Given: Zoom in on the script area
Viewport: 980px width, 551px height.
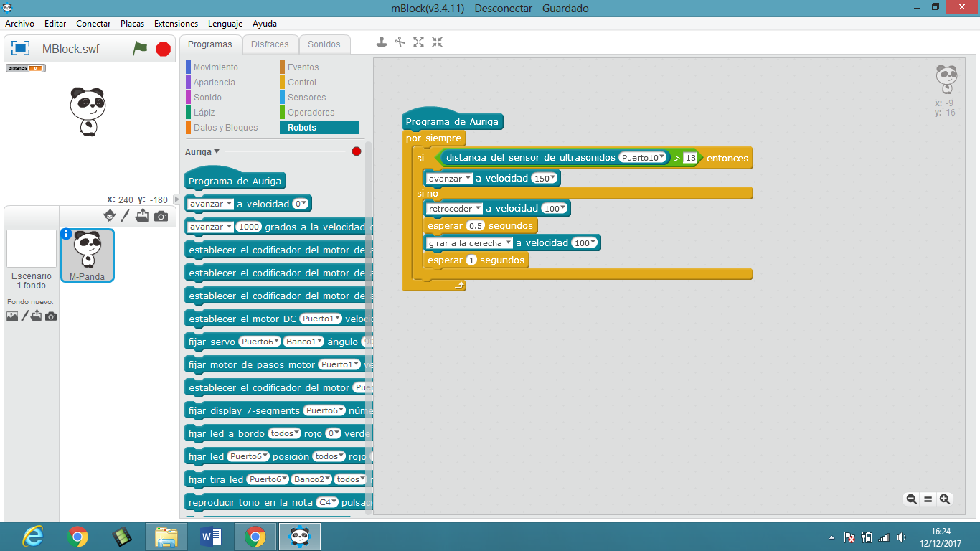Looking at the screenshot, I should pyautogui.click(x=945, y=499).
